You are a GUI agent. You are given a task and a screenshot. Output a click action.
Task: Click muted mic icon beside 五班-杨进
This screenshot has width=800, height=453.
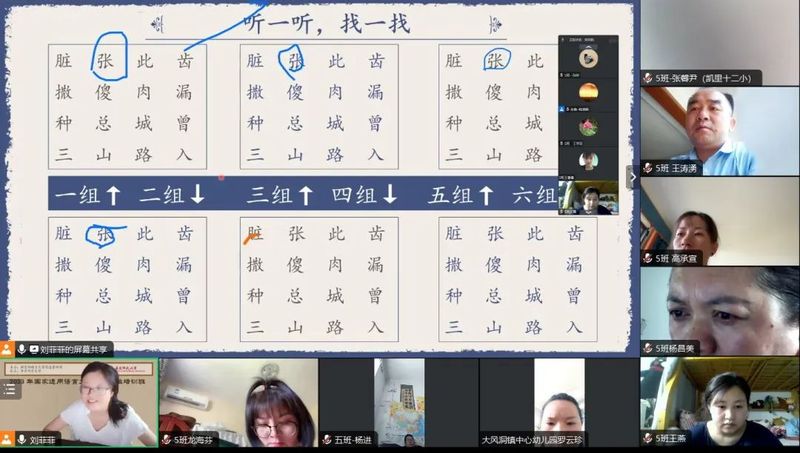coord(326,439)
